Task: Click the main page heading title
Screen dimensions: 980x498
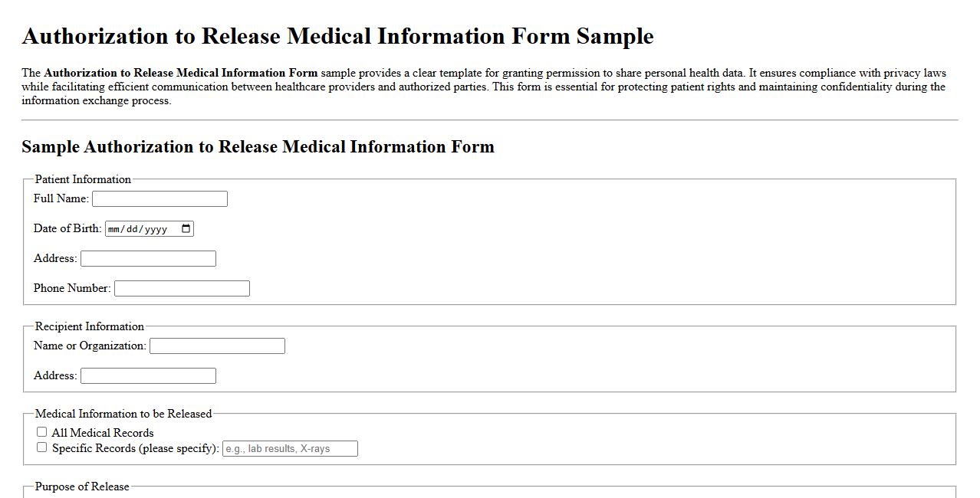Action: tap(339, 35)
